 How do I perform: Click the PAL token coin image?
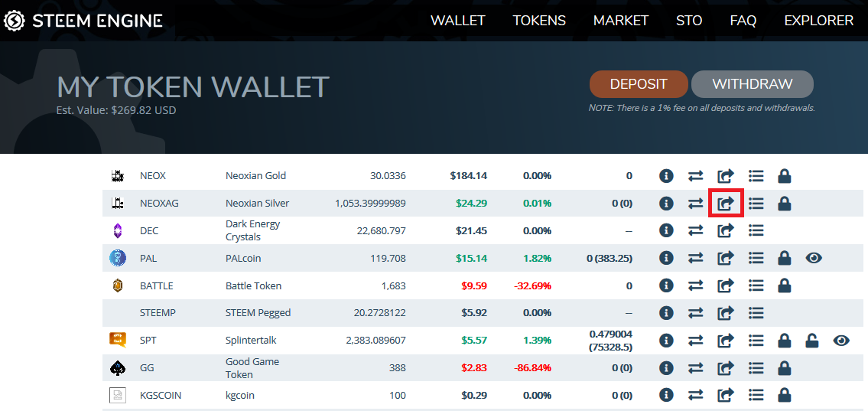[x=117, y=258]
